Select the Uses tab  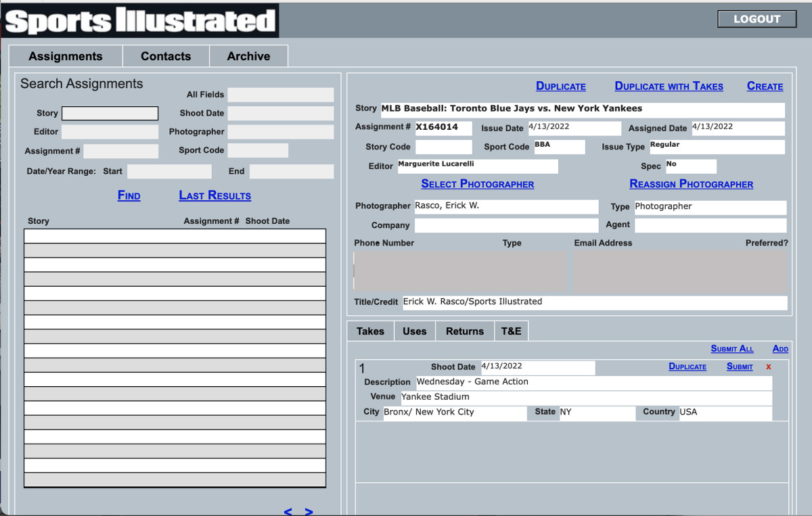pyautogui.click(x=414, y=331)
